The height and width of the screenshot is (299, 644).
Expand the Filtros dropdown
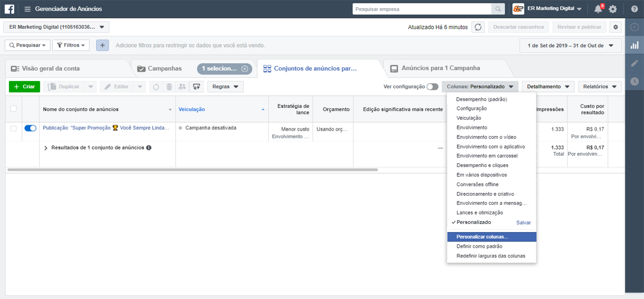click(x=71, y=45)
